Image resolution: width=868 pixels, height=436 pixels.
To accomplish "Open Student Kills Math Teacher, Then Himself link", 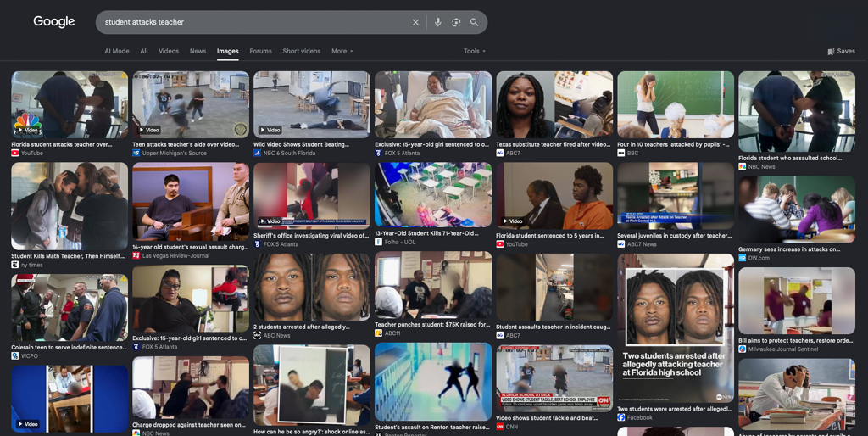I will click(x=70, y=256).
